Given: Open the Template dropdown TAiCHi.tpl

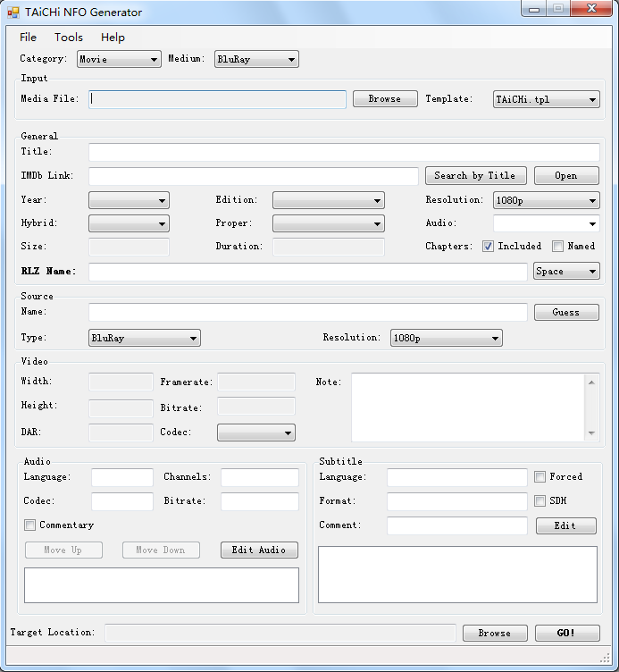Looking at the screenshot, I should [x=546, y=99].
